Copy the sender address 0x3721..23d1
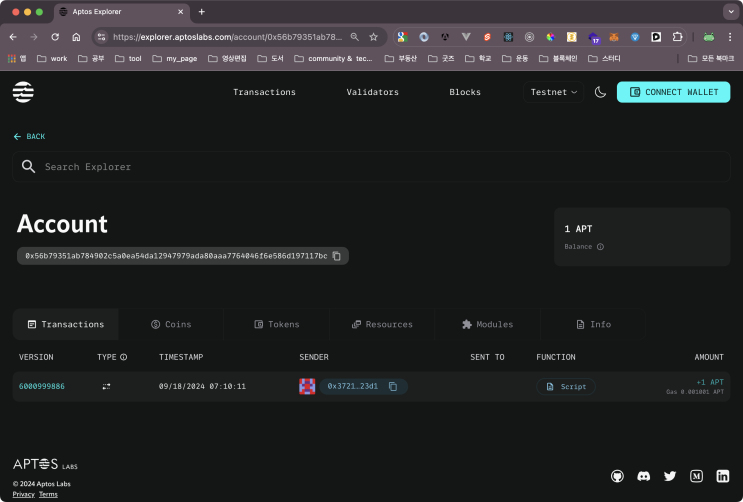Screen dimensions: 743x502 393,386
